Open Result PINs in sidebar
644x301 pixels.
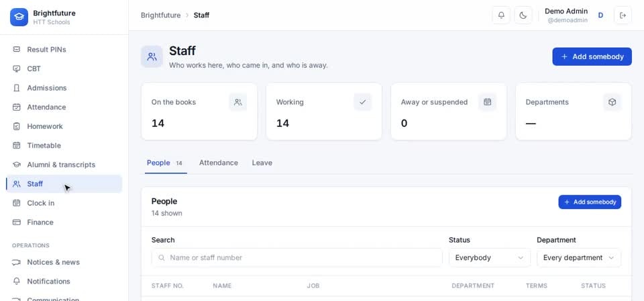64,49
